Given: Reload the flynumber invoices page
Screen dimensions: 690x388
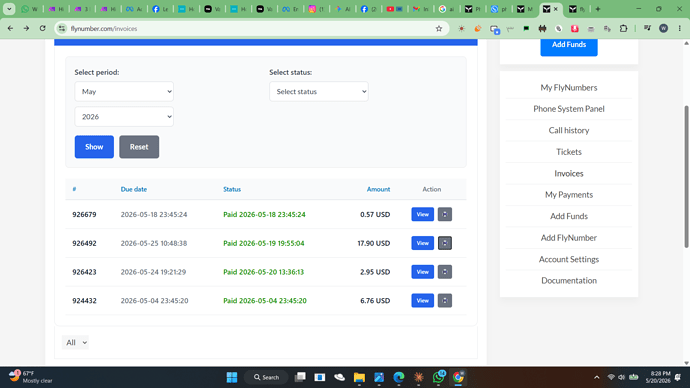Looking at the screenshot, I should [42, 28].
